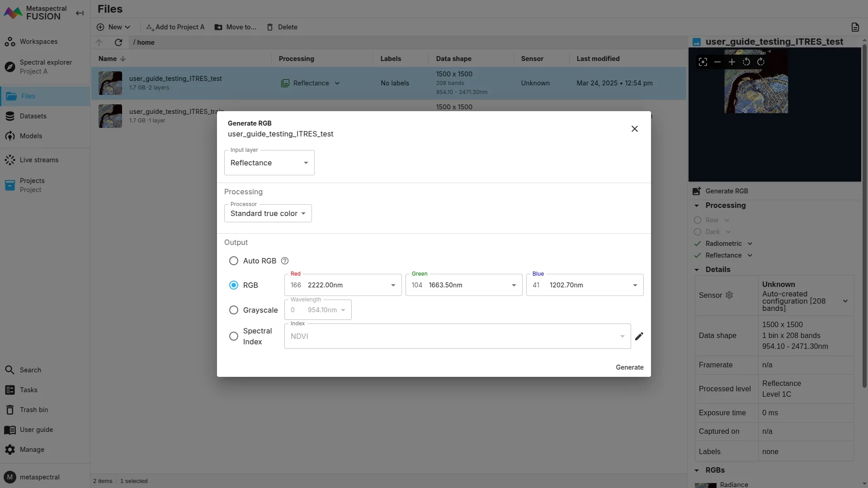
Task: Click the refresh icon next to /home path
Action: [118, 42]
